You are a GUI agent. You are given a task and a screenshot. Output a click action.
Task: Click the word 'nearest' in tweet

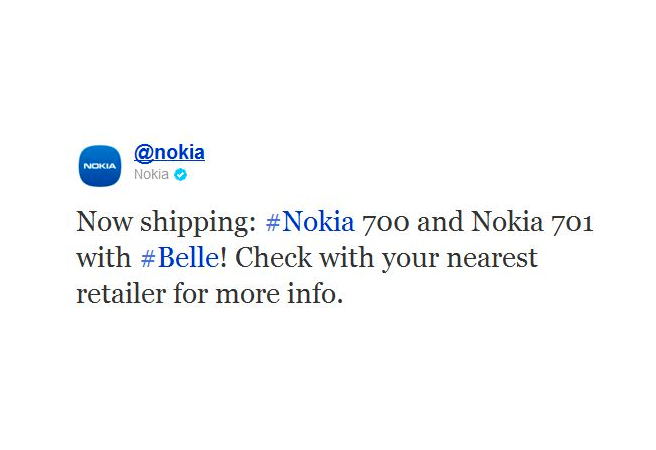pos(492,259)
